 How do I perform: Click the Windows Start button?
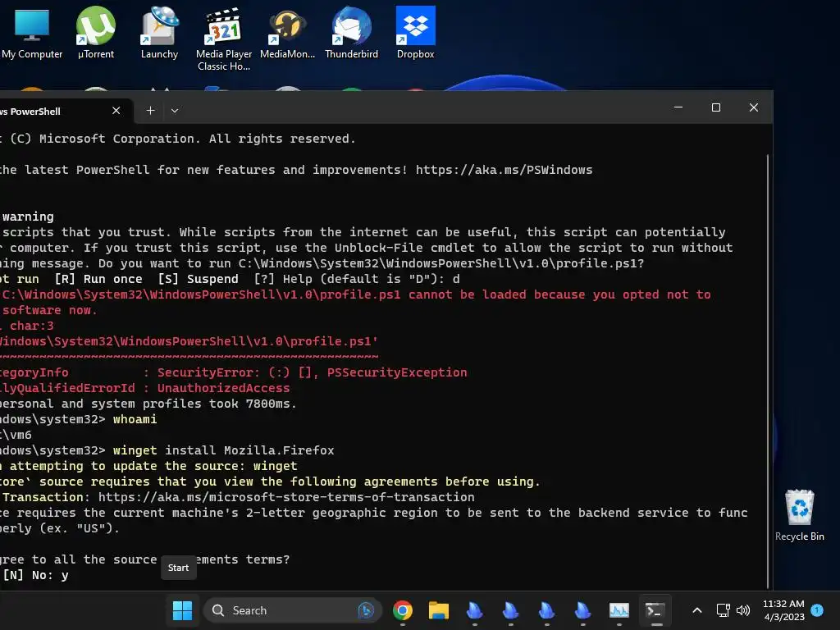pos(182,610)
